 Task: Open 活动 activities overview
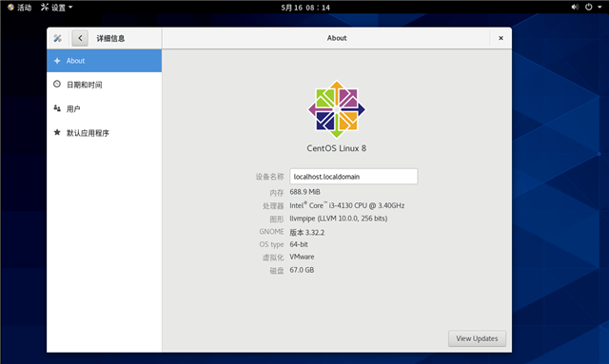19,8
